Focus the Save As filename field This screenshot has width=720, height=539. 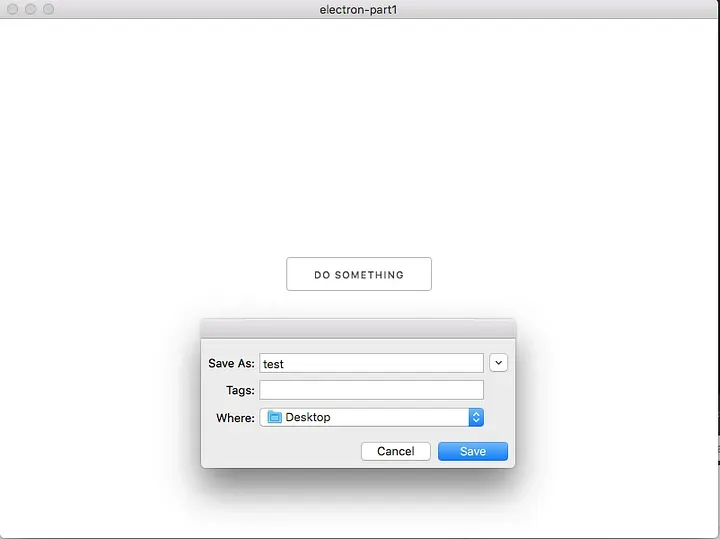[x=371, y=364]
